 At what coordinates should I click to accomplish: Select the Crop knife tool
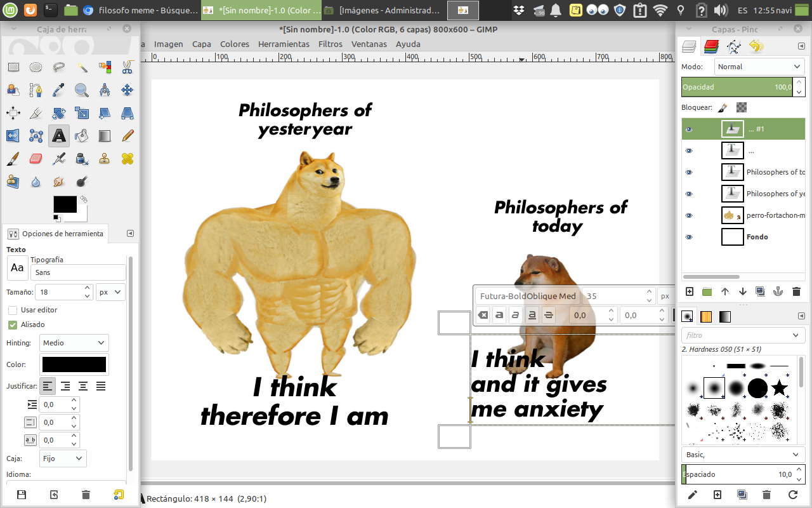tap(36, 112)
